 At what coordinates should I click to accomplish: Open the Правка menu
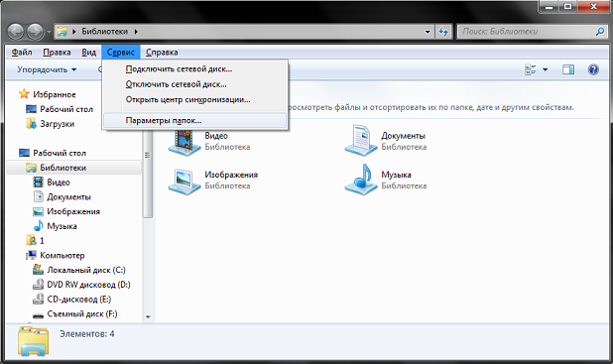pos(57,52)
